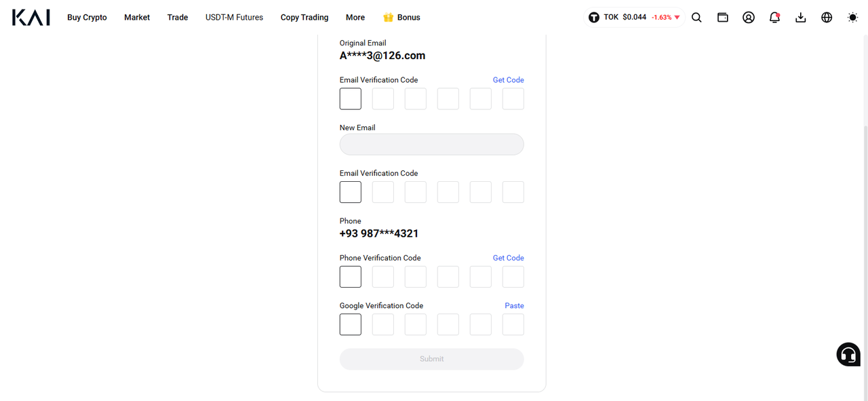Open the user profile icon
Viewport: 868px width, 401px height.
click(x=749, y=18)
